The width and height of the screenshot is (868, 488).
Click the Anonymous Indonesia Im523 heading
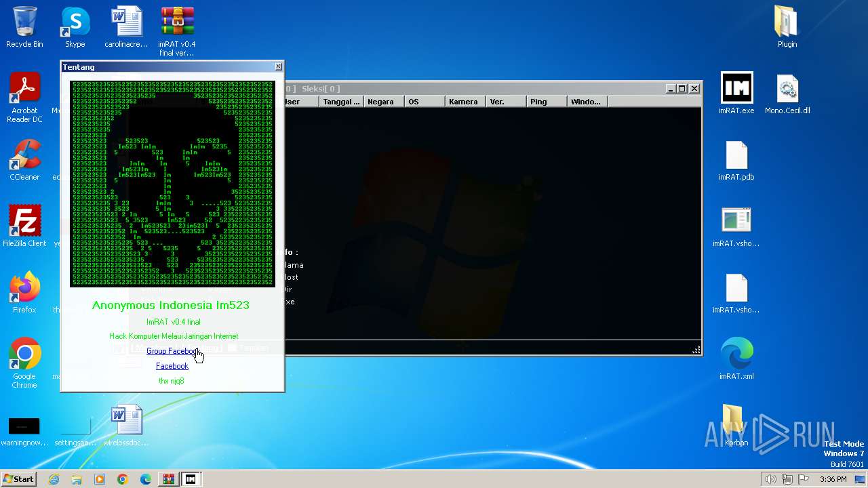(x=171, y=305)
